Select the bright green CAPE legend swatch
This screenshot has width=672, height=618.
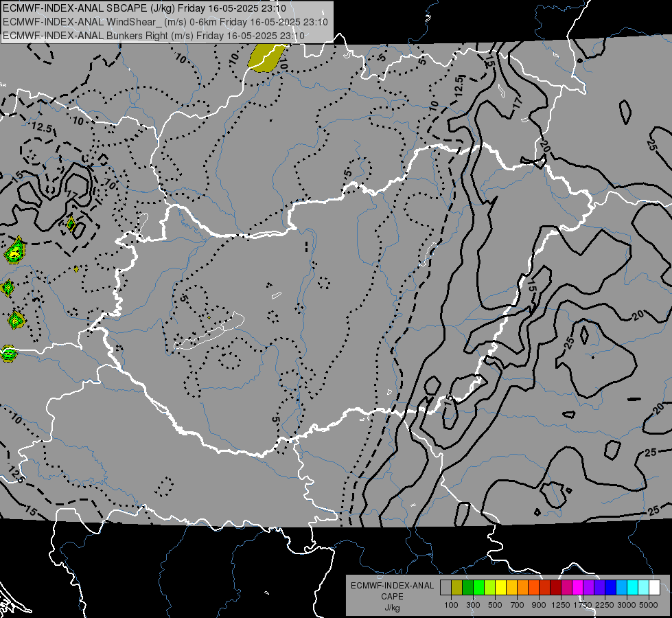point(478,587)
